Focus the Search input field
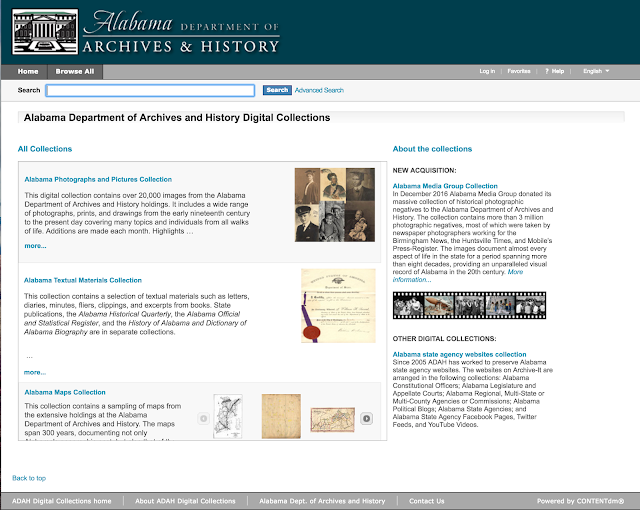 coord(150,90)
